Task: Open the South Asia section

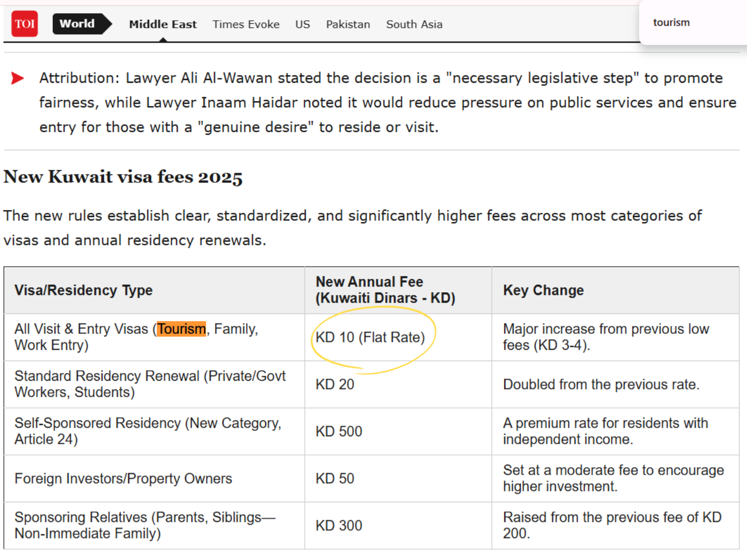Action: click(x=414, y=24)
